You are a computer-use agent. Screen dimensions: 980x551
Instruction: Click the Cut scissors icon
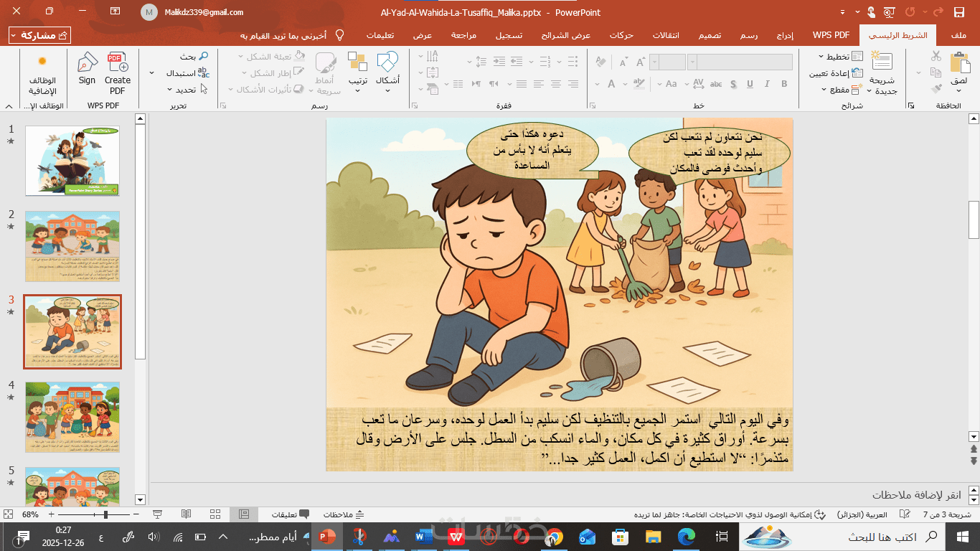coord(936,56)
